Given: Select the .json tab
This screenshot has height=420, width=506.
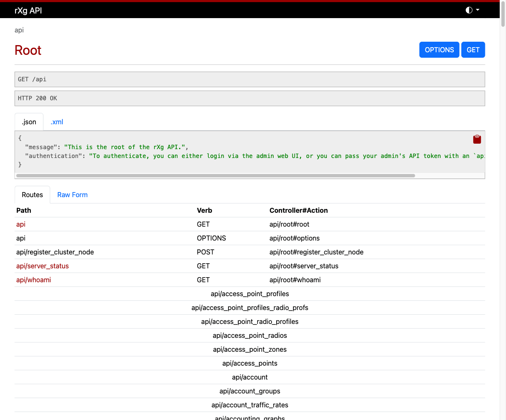Looking at the screenshot, I should point(29,122).
